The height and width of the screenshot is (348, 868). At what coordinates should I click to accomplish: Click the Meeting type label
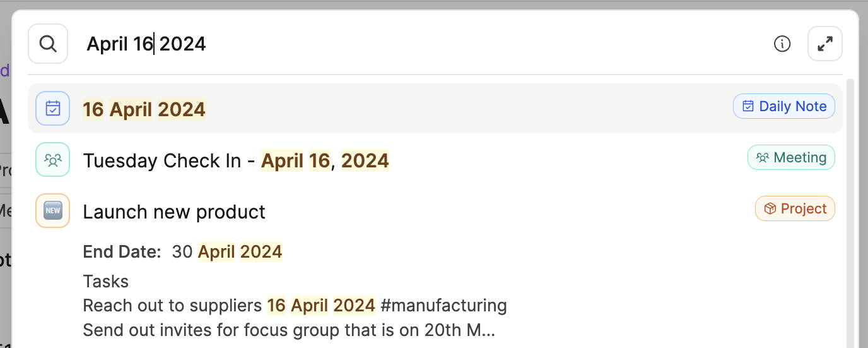pyautogui.click(x=800, y=157)
